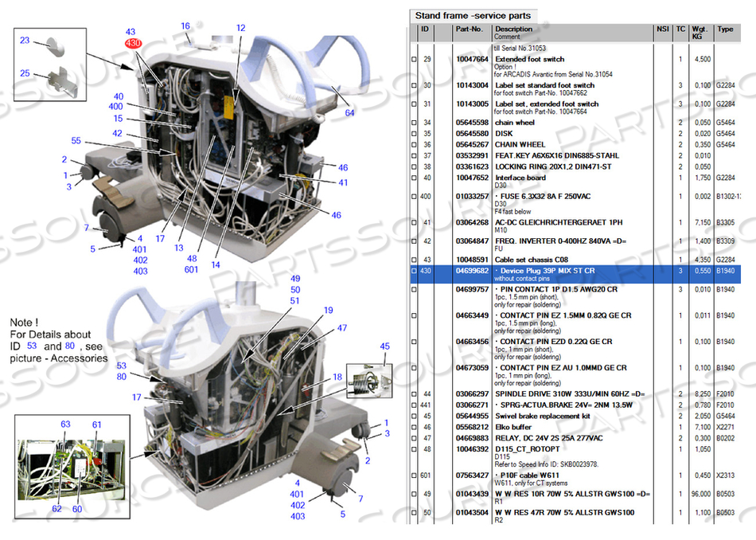
Task: Open the spring detail inset labeled 45
Action: coord(368,381)
